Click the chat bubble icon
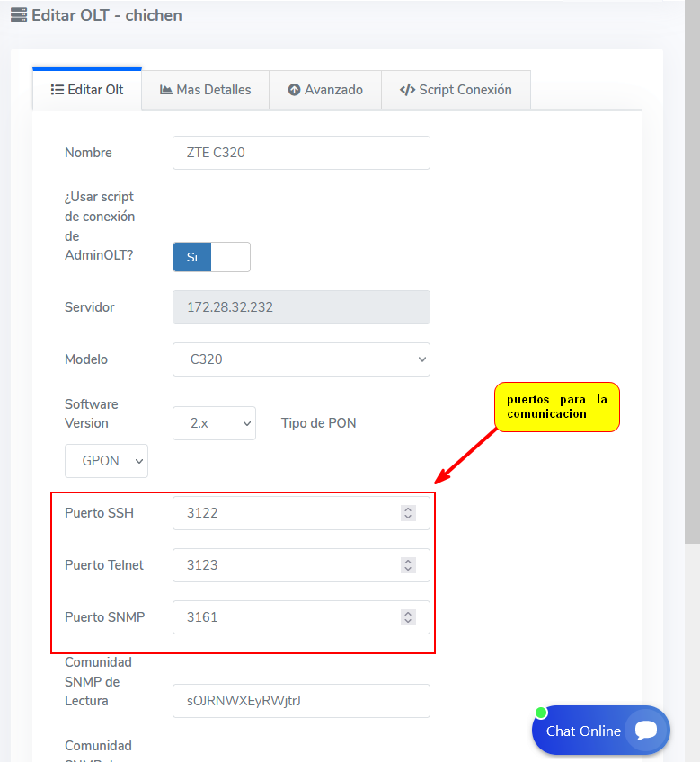The width and height of the screenshot is (700, 762). coord(645,731)
